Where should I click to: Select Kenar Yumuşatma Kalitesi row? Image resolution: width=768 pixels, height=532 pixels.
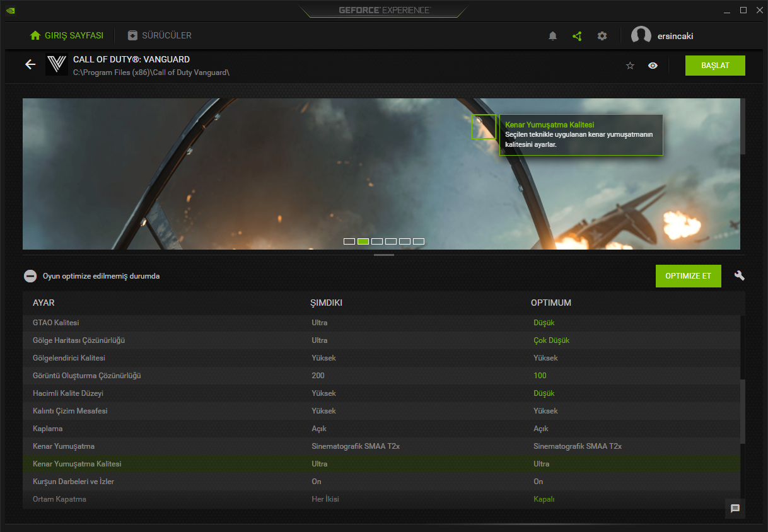(x=381, y=464)
